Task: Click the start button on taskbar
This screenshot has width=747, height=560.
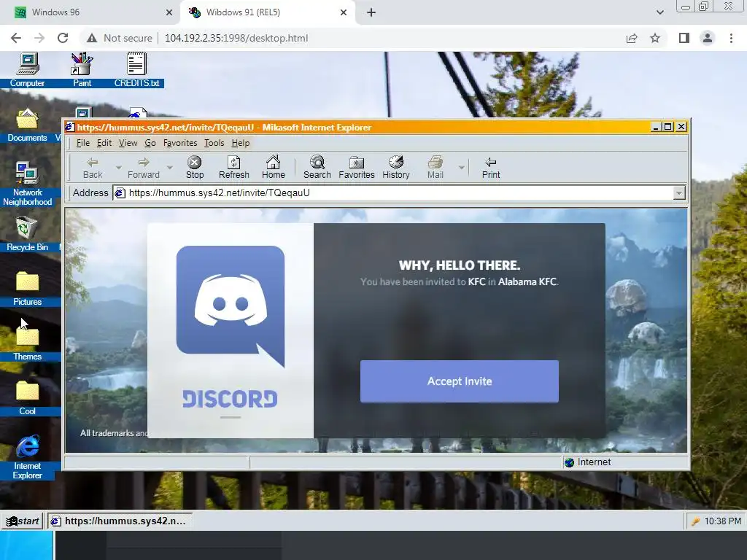Action: point(23,521)
